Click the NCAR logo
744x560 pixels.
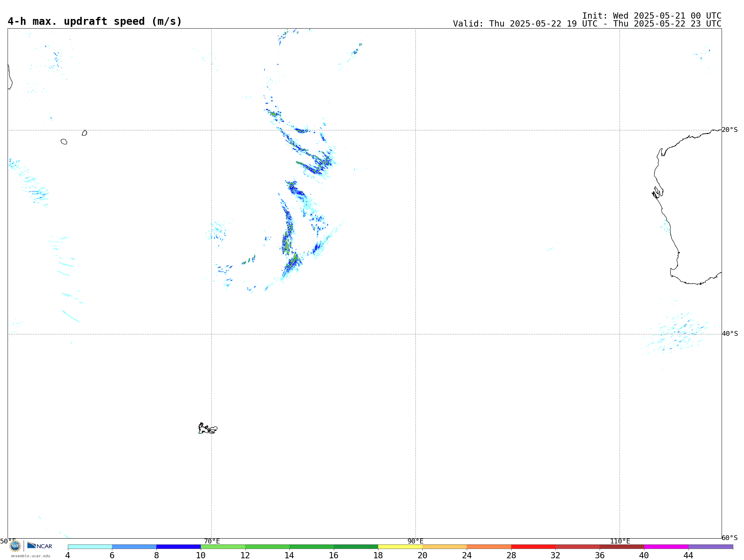pos(40,546)
